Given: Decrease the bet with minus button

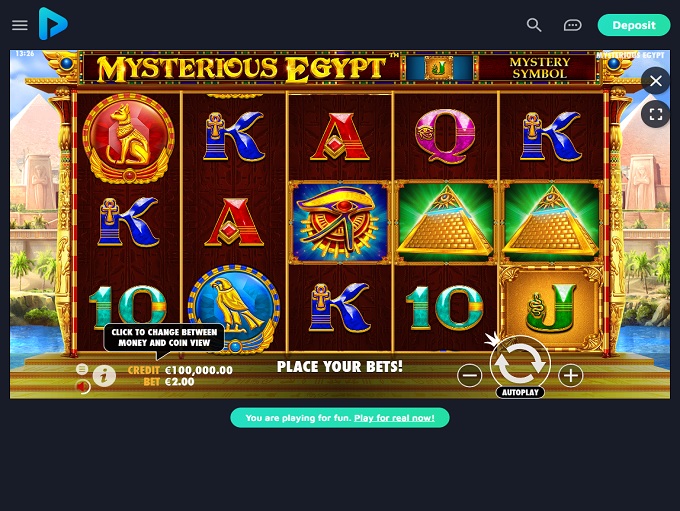Looking at the screenshot, I should (x=470, y=375).
